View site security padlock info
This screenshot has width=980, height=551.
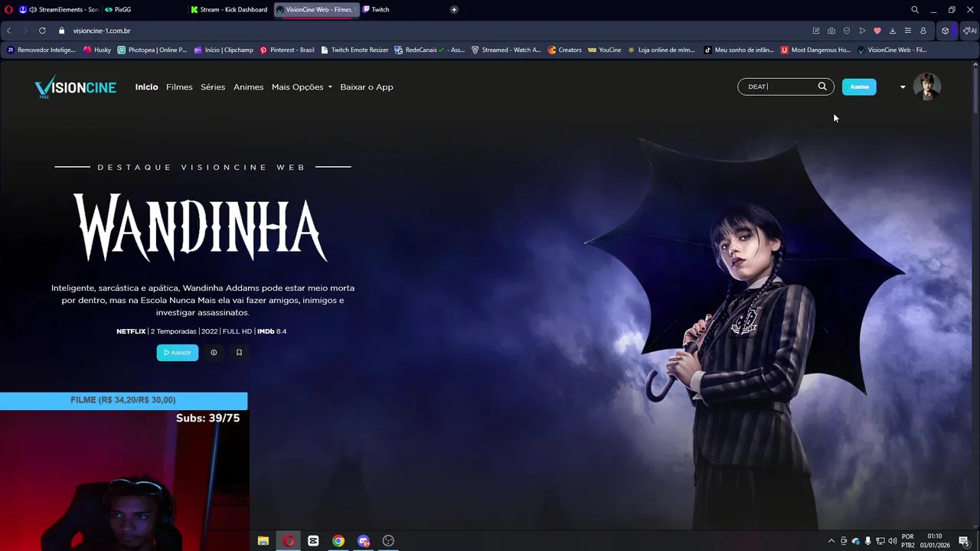click(x=62, y=31)
